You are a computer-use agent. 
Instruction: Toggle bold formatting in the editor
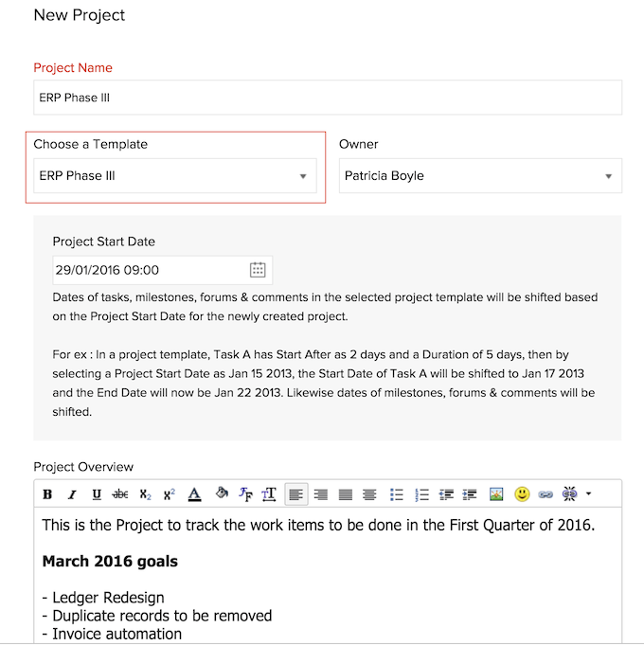click(47, 494)
